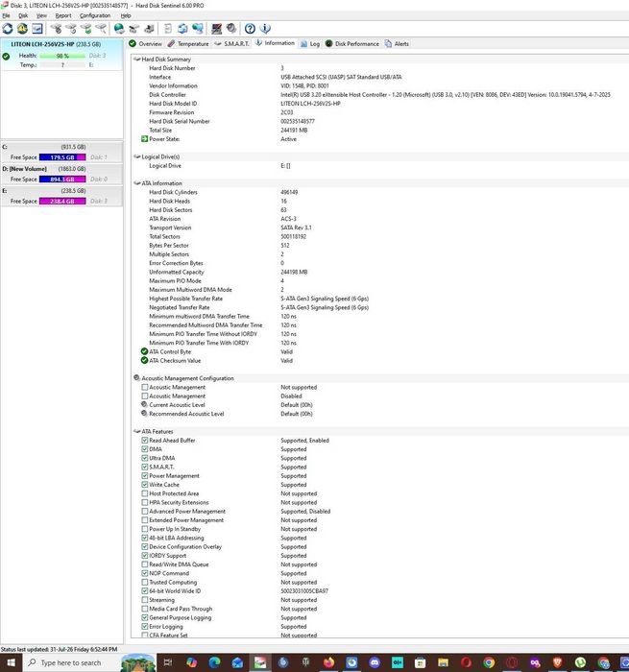The image size is (629, 672).
Task: Click the disk test icon with magnifier
Action: click(101, 29)
